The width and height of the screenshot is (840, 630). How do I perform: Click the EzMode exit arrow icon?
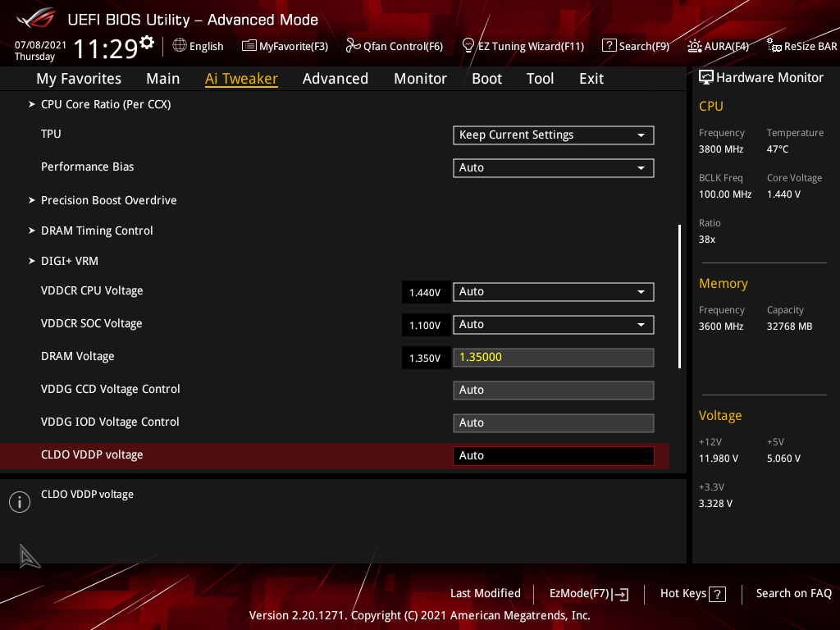point(620,594)
